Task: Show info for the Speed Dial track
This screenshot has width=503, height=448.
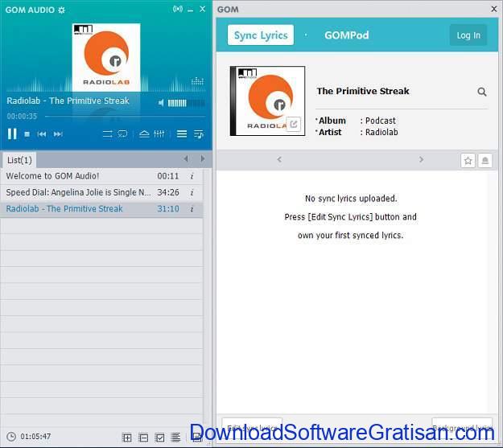Action: (x=192, y=192)
